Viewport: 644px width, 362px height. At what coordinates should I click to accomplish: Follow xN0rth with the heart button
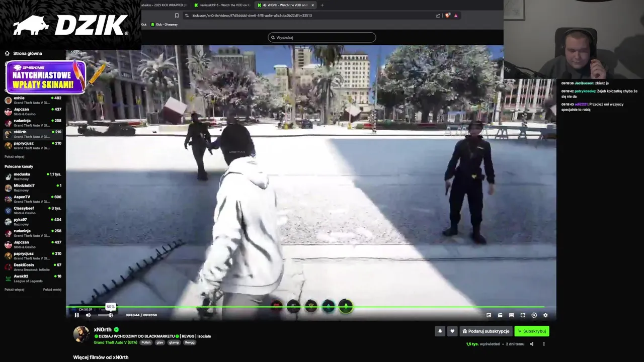coord(452,331)
